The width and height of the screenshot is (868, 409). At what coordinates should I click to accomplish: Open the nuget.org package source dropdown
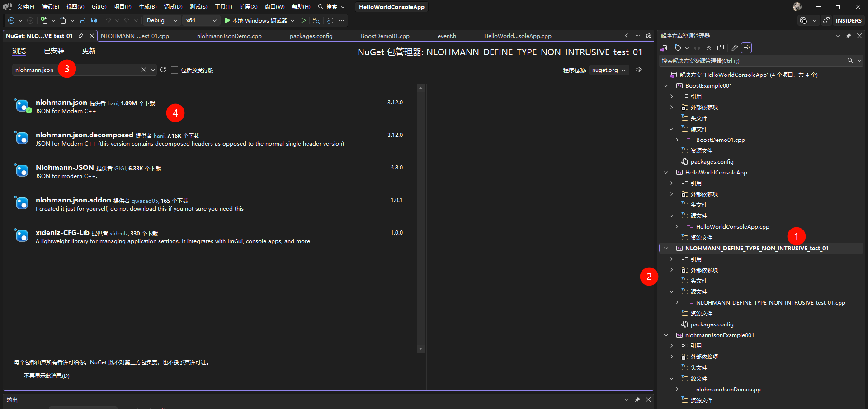tap(609, 70)
